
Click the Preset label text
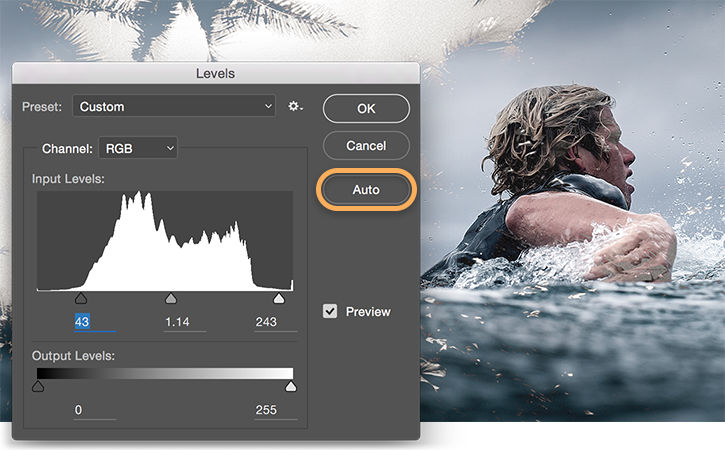[42, 107]
